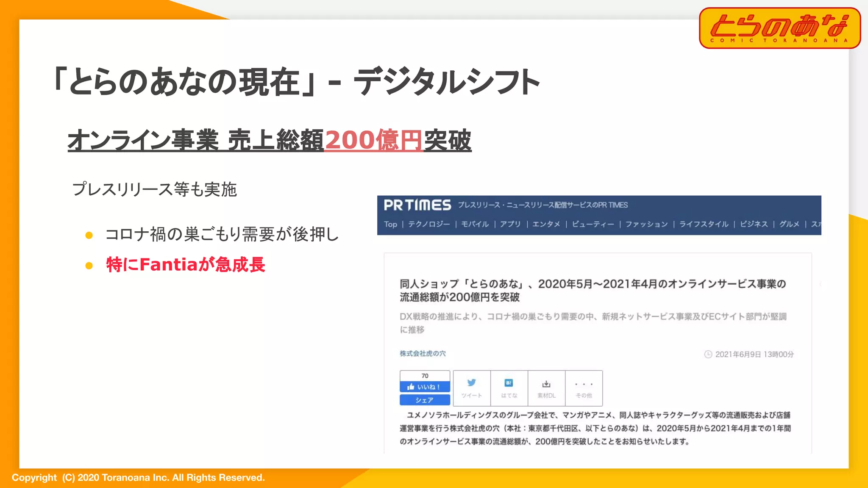Click the PR TIMES logo
Screen dimensions: 868x488
[417, 205]
